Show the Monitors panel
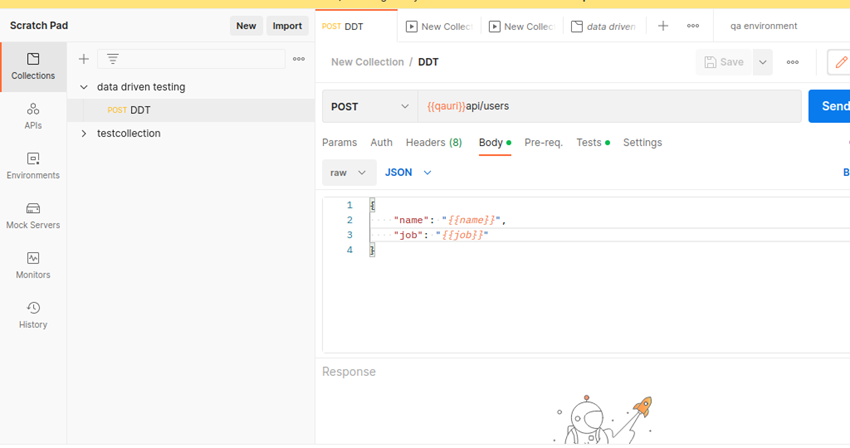Viewport: 850px width, 448px height. tap(33, 266)
